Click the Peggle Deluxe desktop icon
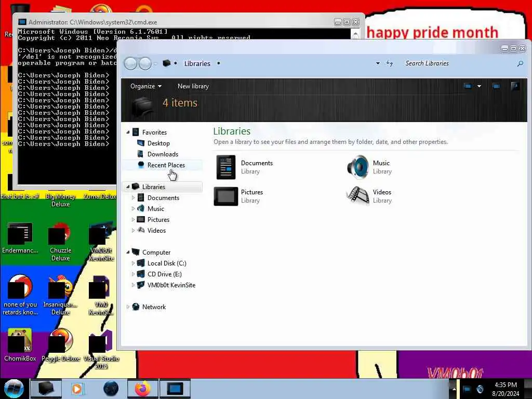The image size is (532, 399). (60, 345)
